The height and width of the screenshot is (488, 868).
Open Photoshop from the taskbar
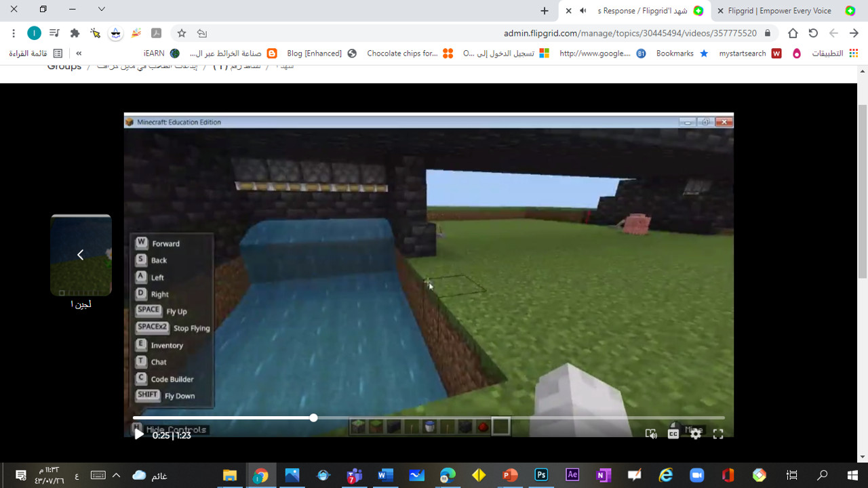coord(541,475)
